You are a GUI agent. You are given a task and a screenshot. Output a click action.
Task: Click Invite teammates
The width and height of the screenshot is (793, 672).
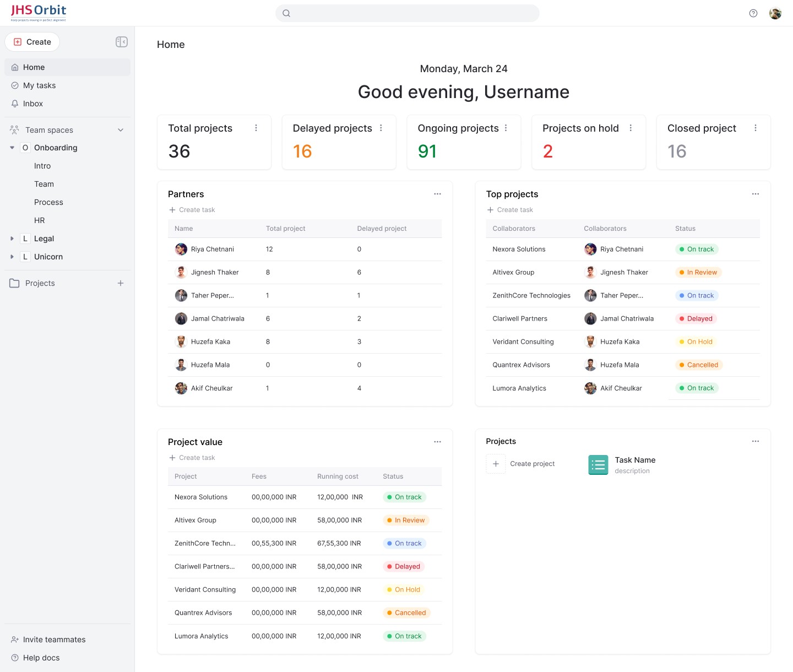point(48,640)
